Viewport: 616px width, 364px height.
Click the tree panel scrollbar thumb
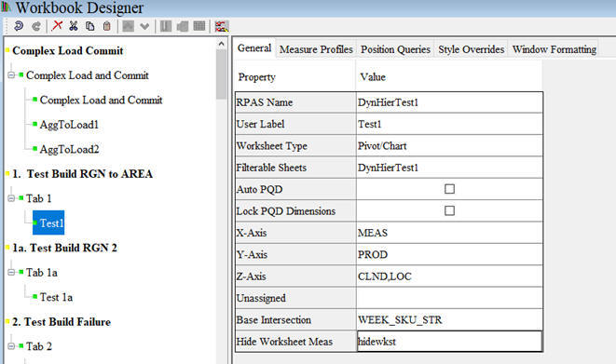click(221, 74)
